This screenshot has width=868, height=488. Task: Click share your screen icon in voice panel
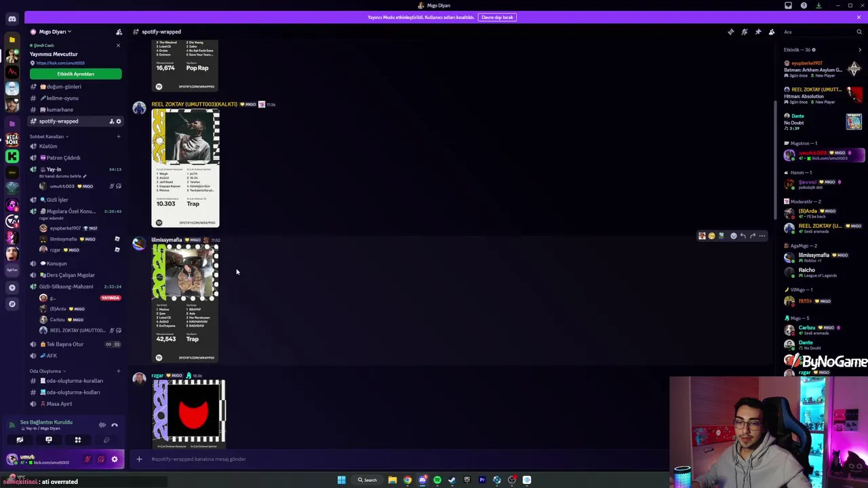pyautogui.click(x=49, y=440)
